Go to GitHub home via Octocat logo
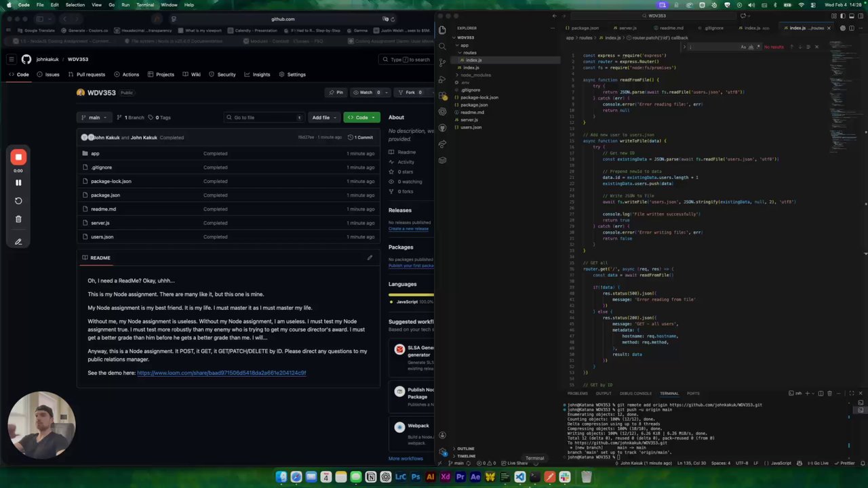 point(26,60)
